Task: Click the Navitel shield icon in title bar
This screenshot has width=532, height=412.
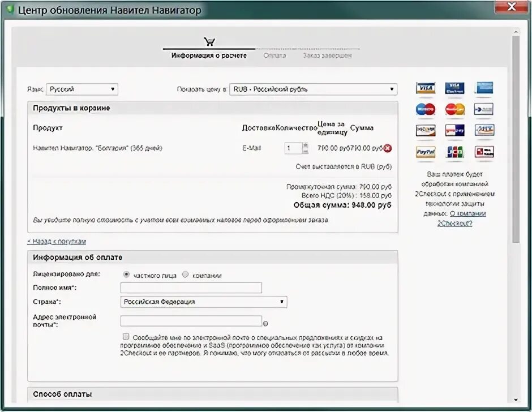Action: click(x=10, y=9)
